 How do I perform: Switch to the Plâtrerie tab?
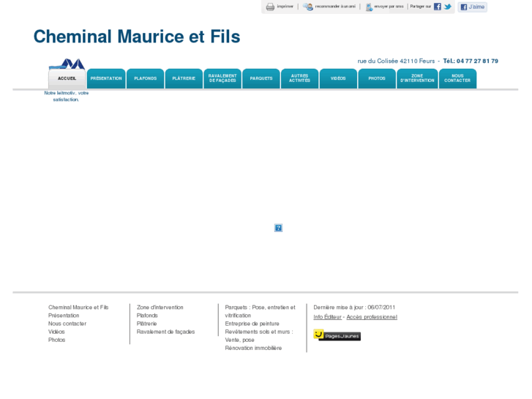click(x=184, y=79)
